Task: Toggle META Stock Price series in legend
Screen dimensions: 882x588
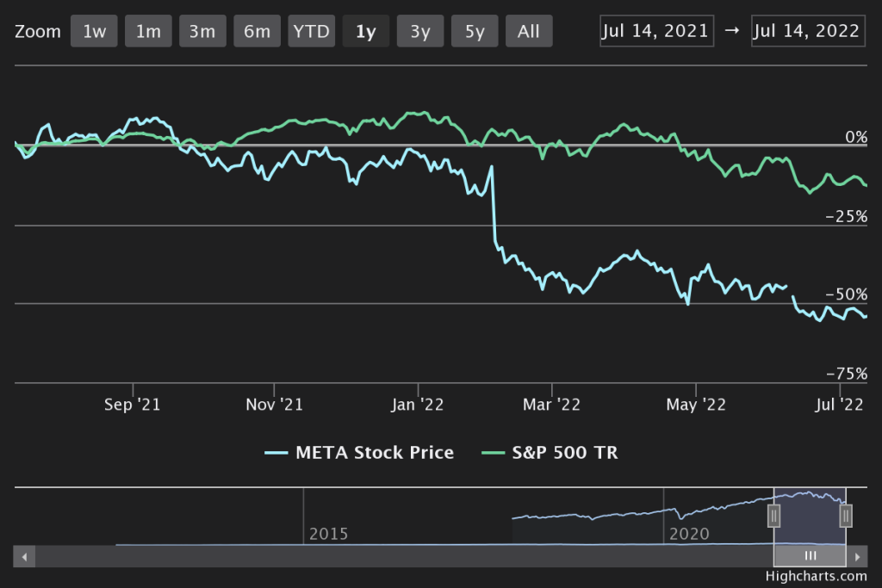Action: [360, 452]
